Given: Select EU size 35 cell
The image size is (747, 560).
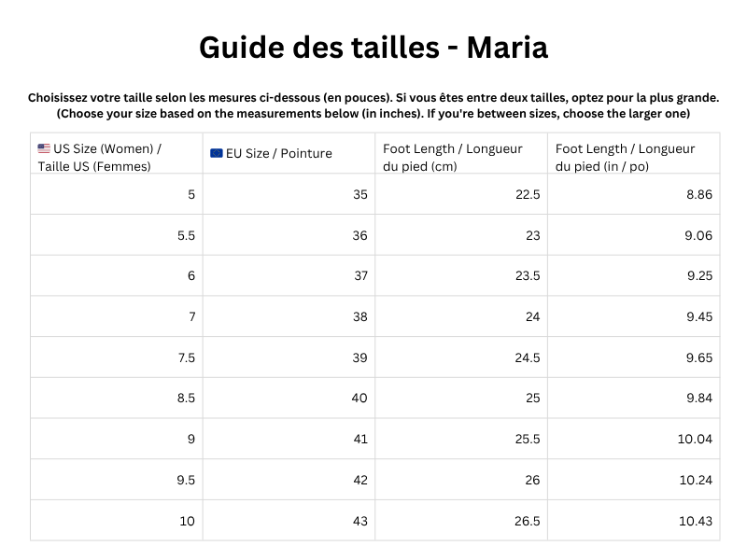Looking at the screenshot, I should tap(359, 195).
